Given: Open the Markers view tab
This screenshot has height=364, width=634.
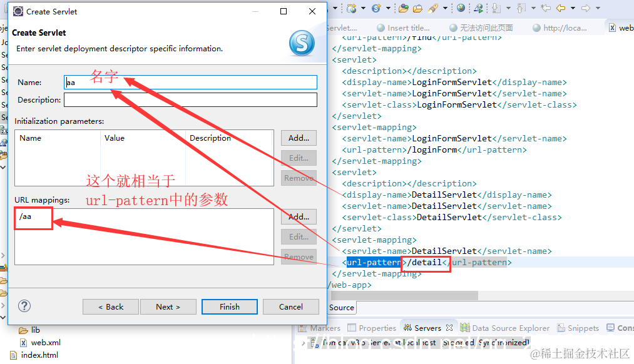Looking at the screenshot, I should coord(319,328).
